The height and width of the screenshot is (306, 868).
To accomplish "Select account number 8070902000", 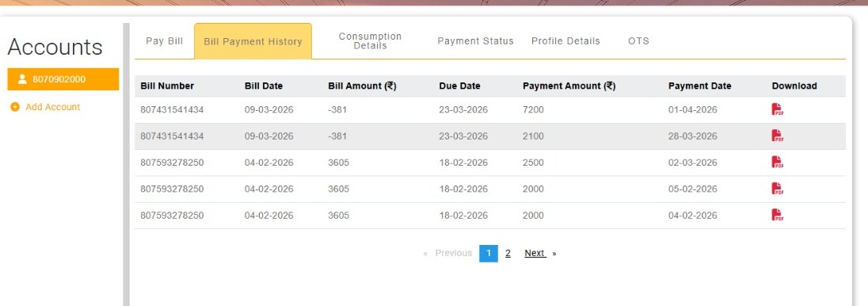I will click(x=63, y=79).
